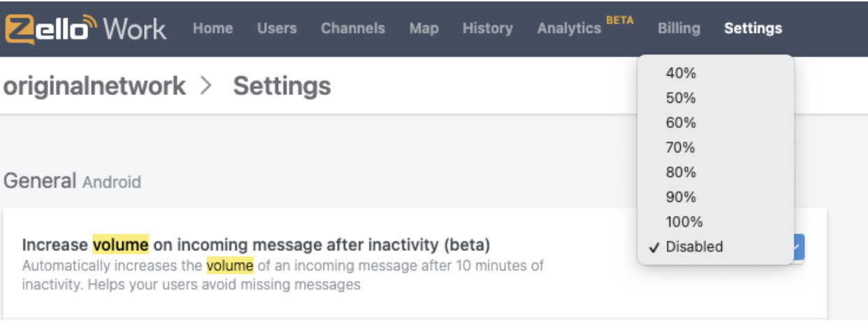Select the checked Disabled option
This screenshot has width=868, height=323.
716,247
